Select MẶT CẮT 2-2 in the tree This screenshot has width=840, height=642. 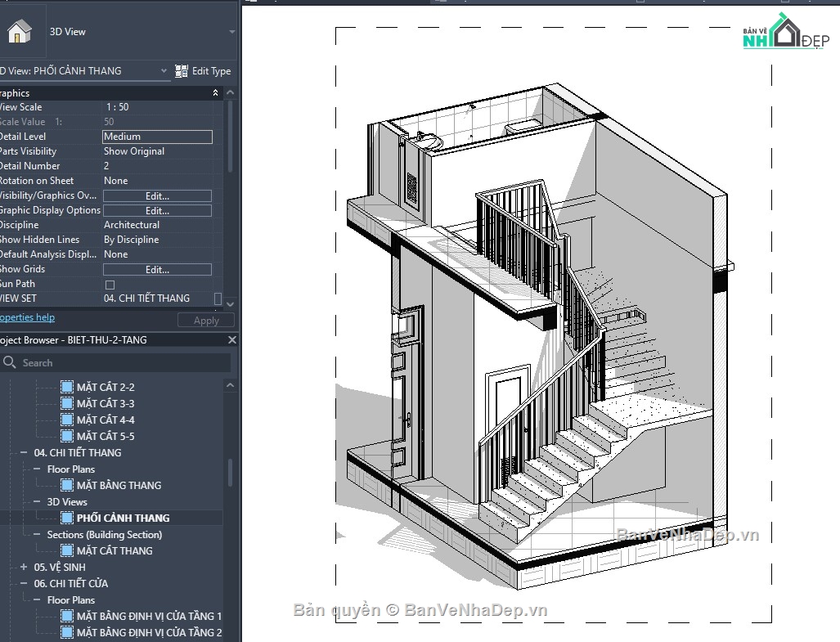click(106, 387)
